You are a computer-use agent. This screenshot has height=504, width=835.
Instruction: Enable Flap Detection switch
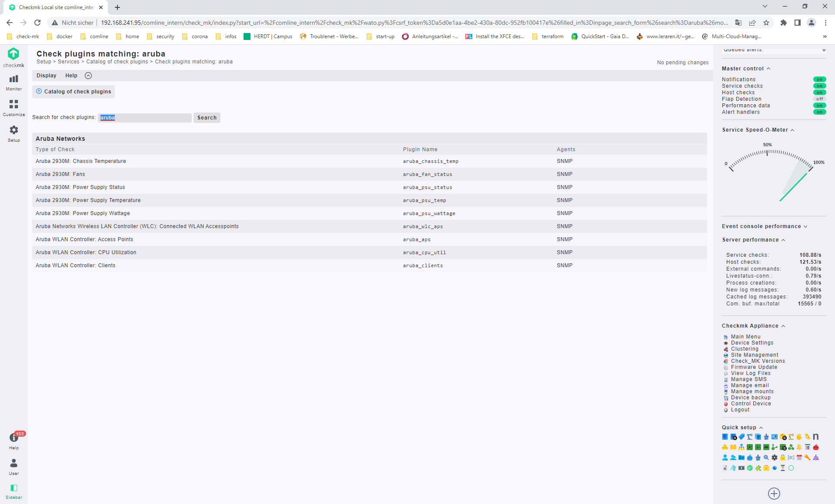(819, 99)
